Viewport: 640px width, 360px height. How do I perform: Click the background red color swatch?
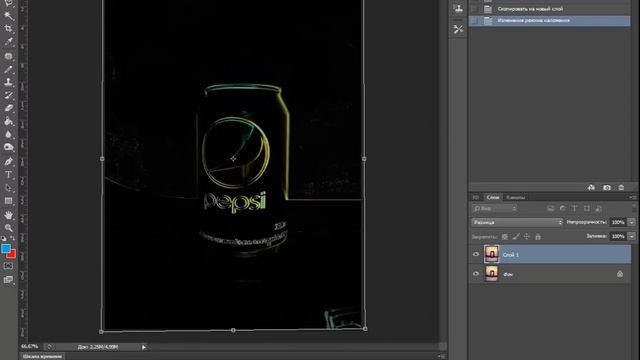pos(13,255)
